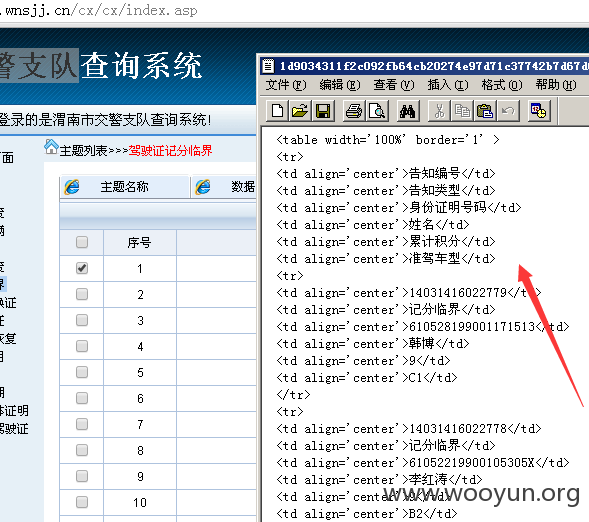Click the Cut scissors icon

point(439,111)
